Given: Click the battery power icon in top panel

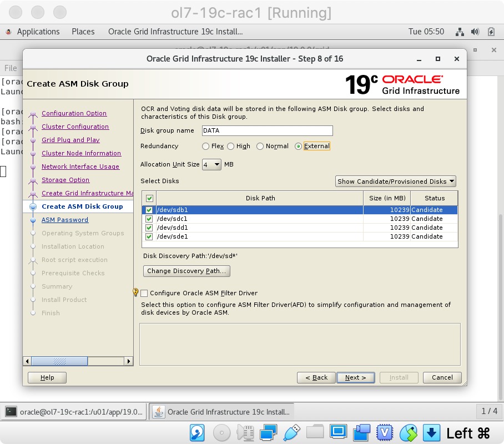Looking at the screenshot, I should click(491, 32).
